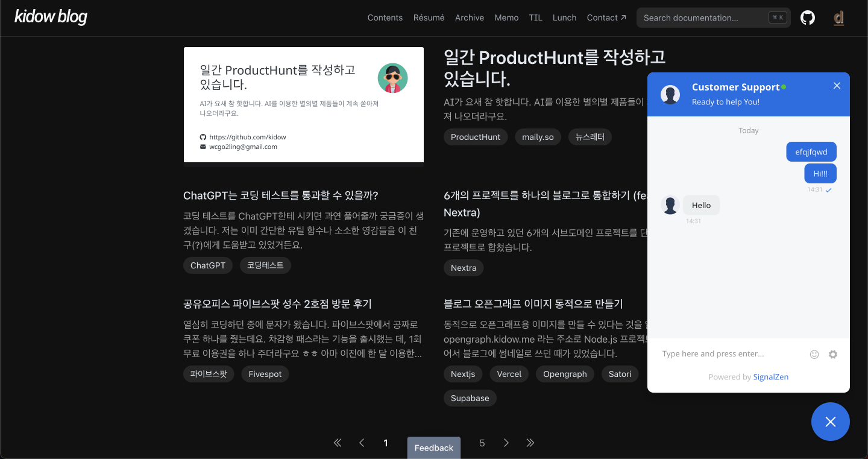Open the ChatGPT coding test post

coord(281,195)
